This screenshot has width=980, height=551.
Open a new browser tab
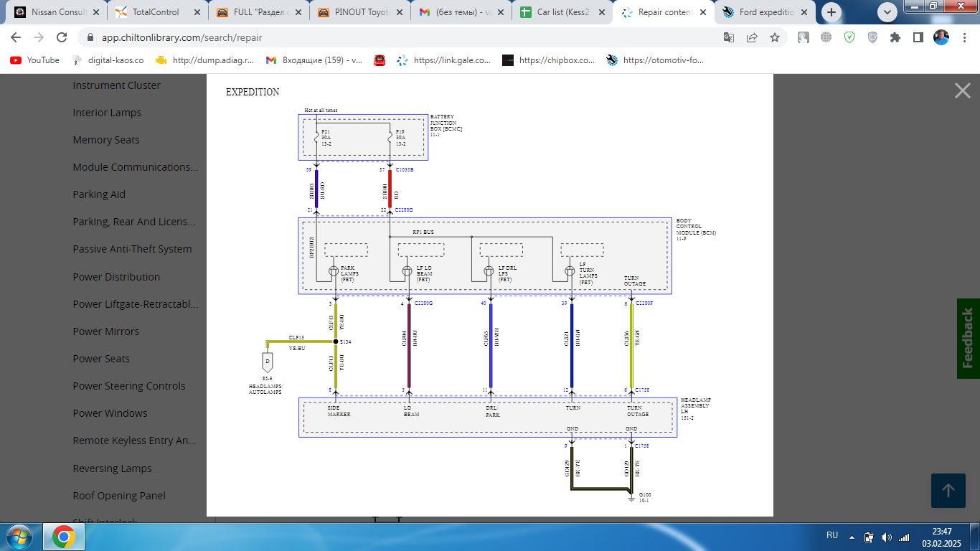[x=831, y=12]
